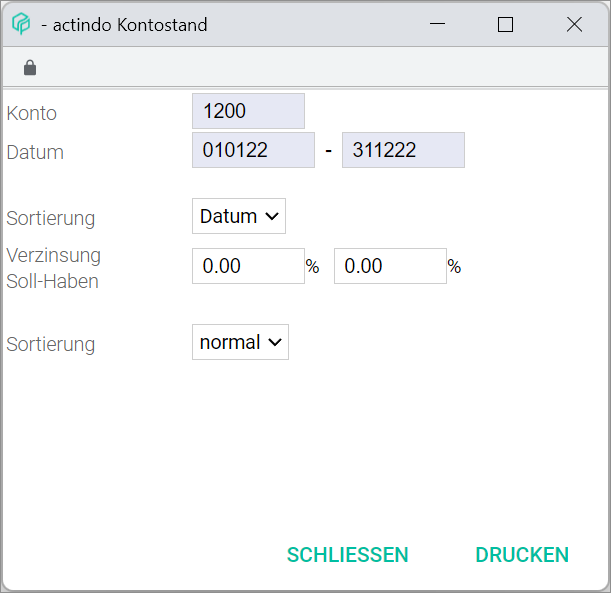The height and width of the screenshot is (593, 611).
Task: Expand the Sortierung dropdown showing normal
Action: tap(240, 342)
